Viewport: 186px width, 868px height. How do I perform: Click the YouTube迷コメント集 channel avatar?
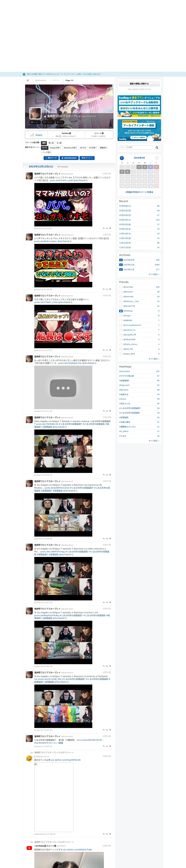pyautogui.click(x=29, y=848)
